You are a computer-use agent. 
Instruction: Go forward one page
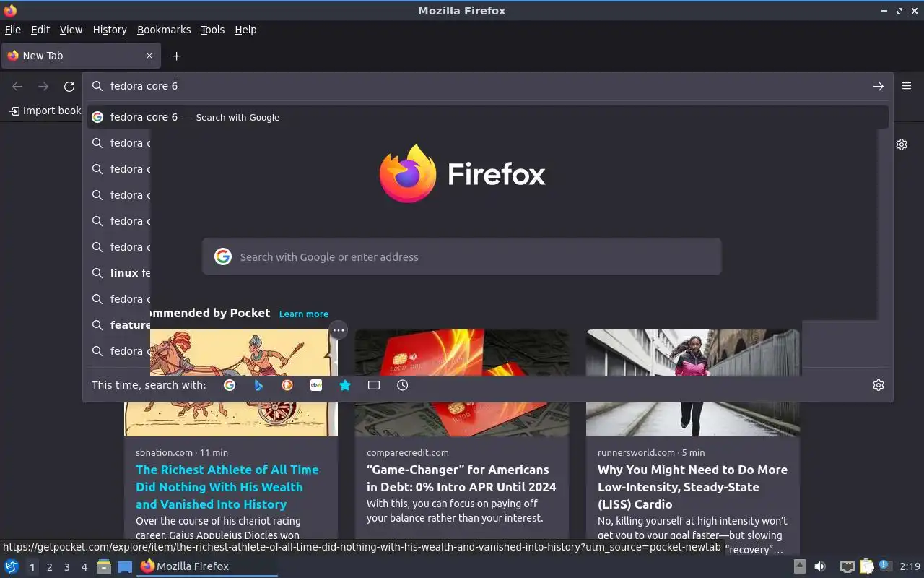click(43, 86)
